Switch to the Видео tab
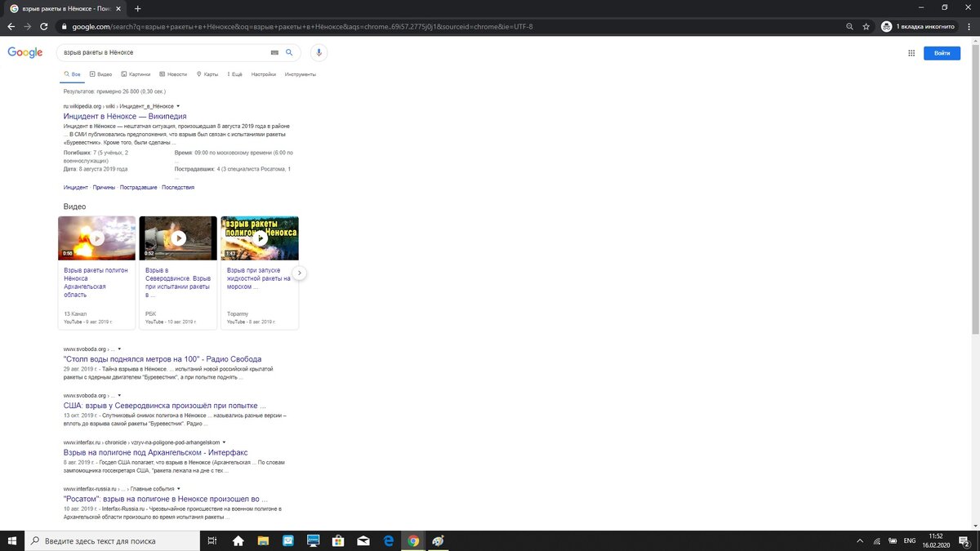980x551 pixels. pyautogui.click(x=101, y=74)
